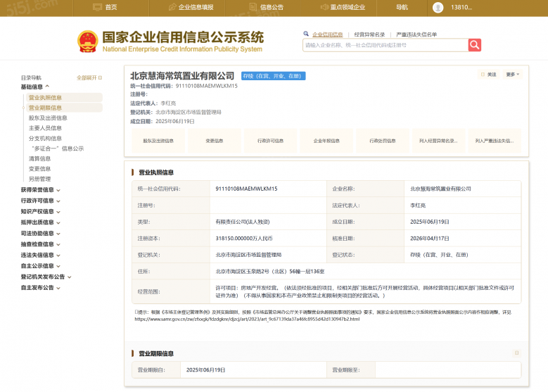This screenshot has width=548, height=392.
Task: Expand the 司法协助信息 section
Action: pyautogui.click(x=41, y=233)
